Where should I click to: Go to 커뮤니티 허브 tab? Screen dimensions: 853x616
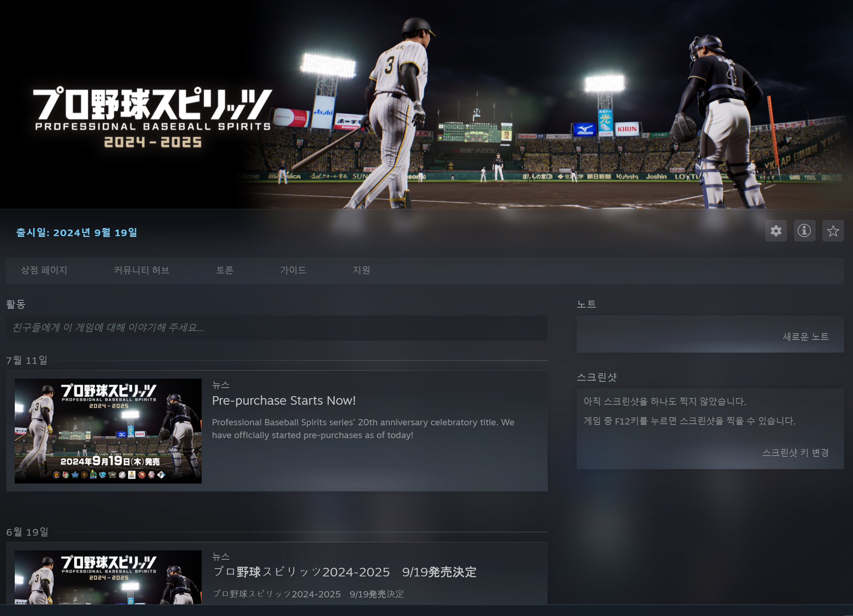(x=141, y=270)
